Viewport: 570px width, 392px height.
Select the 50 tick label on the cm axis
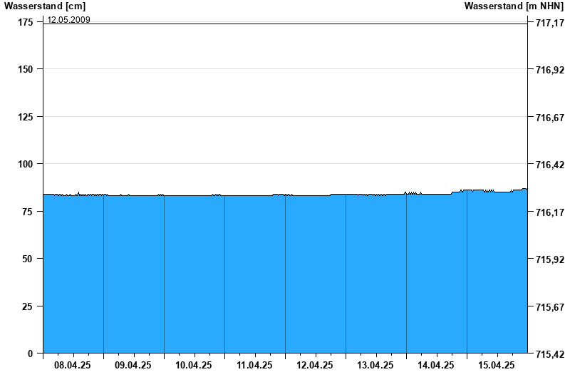28,259
